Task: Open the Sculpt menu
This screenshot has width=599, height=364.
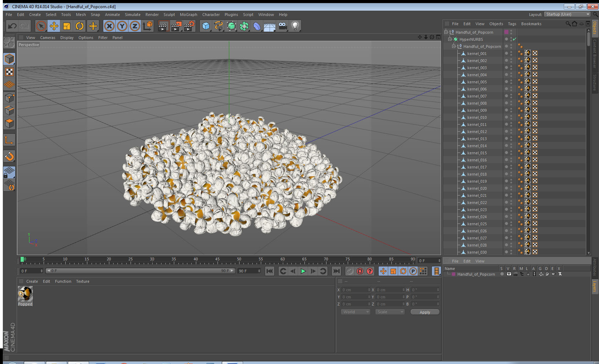Action: click(169, 15)
